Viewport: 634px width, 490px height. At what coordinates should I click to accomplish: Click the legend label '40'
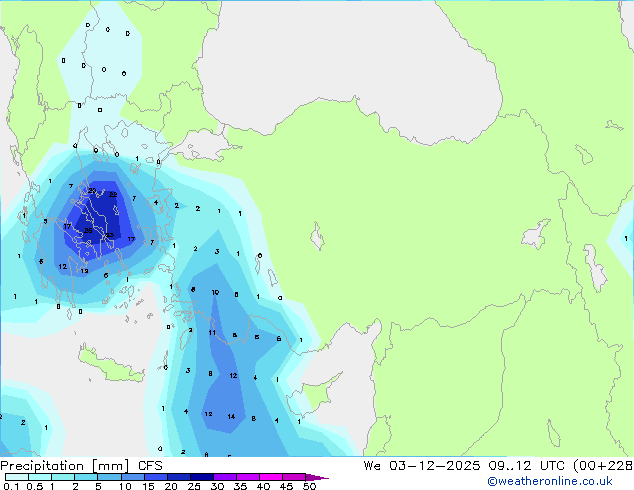coord(263,486)
